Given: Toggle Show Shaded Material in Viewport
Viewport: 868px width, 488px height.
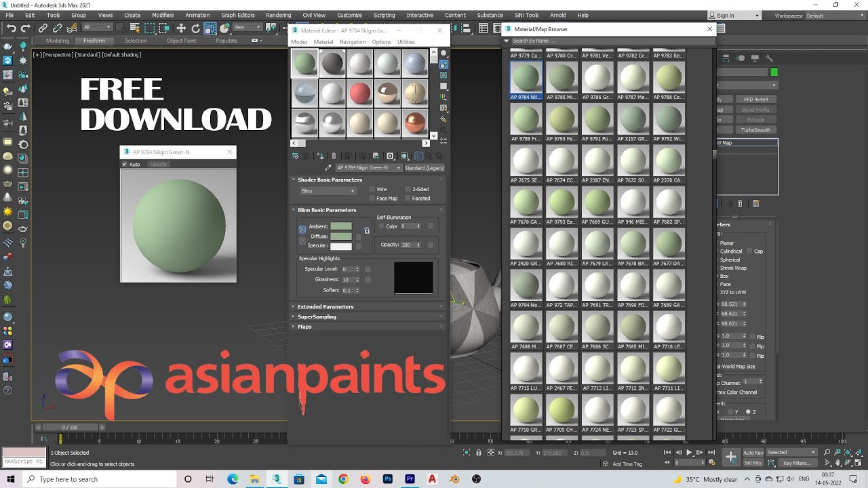Looking at the screenshot, I should coord(404,156).
